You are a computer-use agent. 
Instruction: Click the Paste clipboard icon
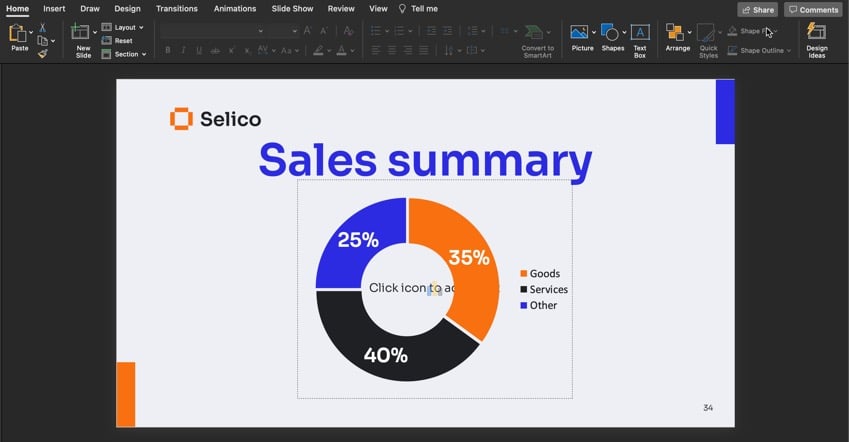(17, 35)
